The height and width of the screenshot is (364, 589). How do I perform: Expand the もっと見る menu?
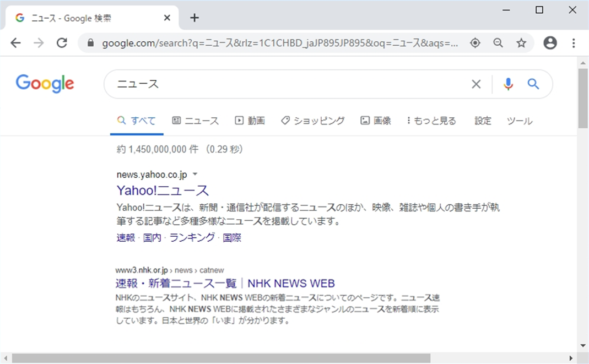point(431,121)
